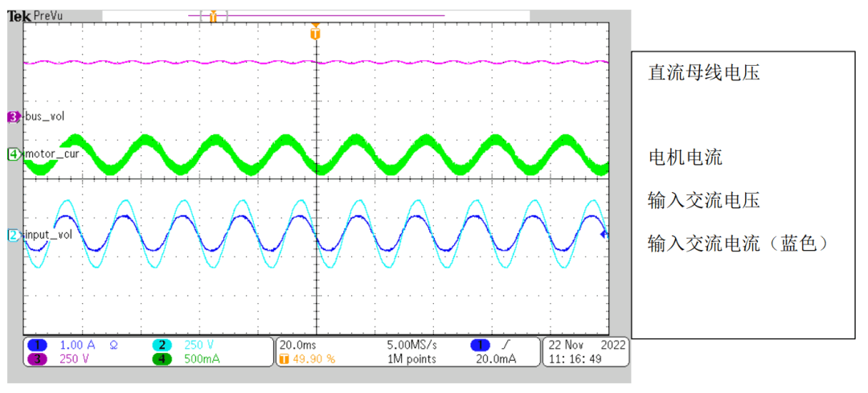868x393 pixels.
Task: Click the green channel 4 badge in readout
Action: 162,358
